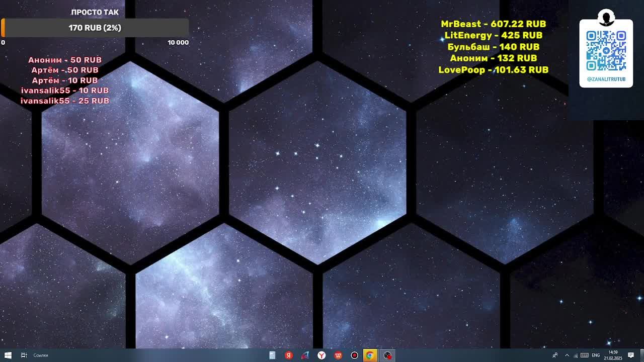Viewport: 644px width, 362px height.
Task: Click the recent donation Аноним - 50 RUB
Action: coord(65,60)
